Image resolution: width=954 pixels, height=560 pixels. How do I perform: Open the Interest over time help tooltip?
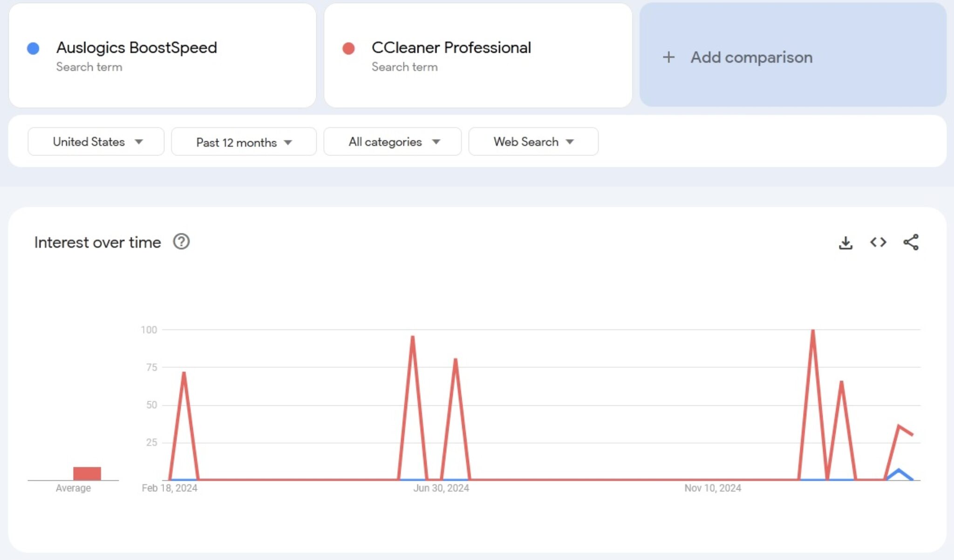point(182,242)
